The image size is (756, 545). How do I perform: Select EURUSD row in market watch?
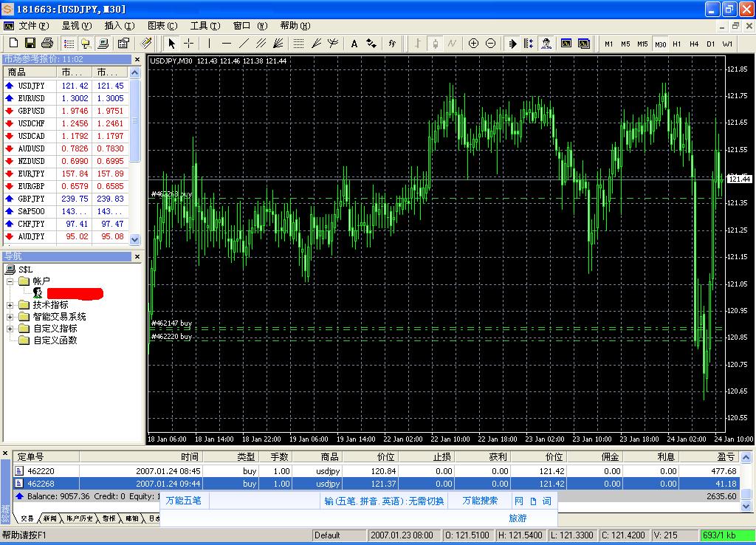click(x=31, y=98)
